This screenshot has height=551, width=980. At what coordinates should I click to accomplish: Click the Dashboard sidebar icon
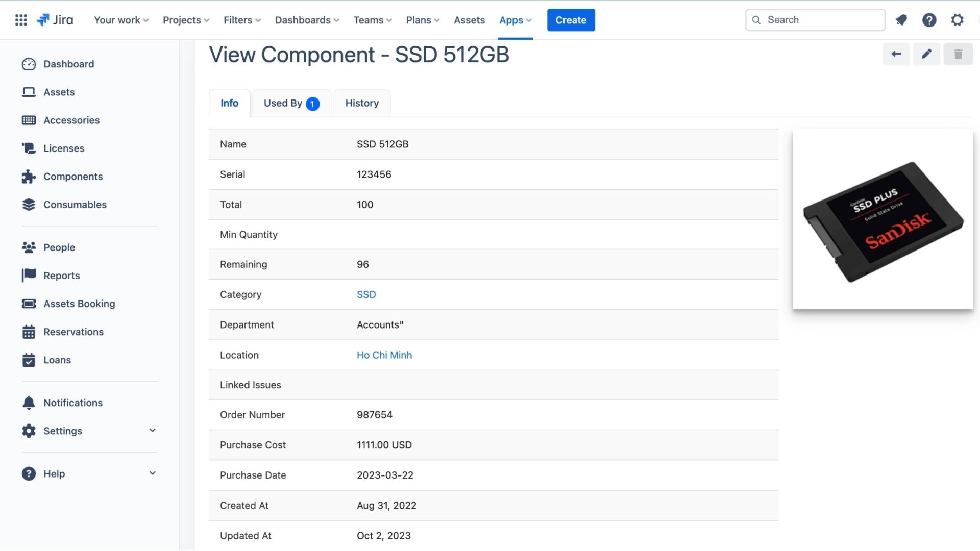[x=28, y=63]
